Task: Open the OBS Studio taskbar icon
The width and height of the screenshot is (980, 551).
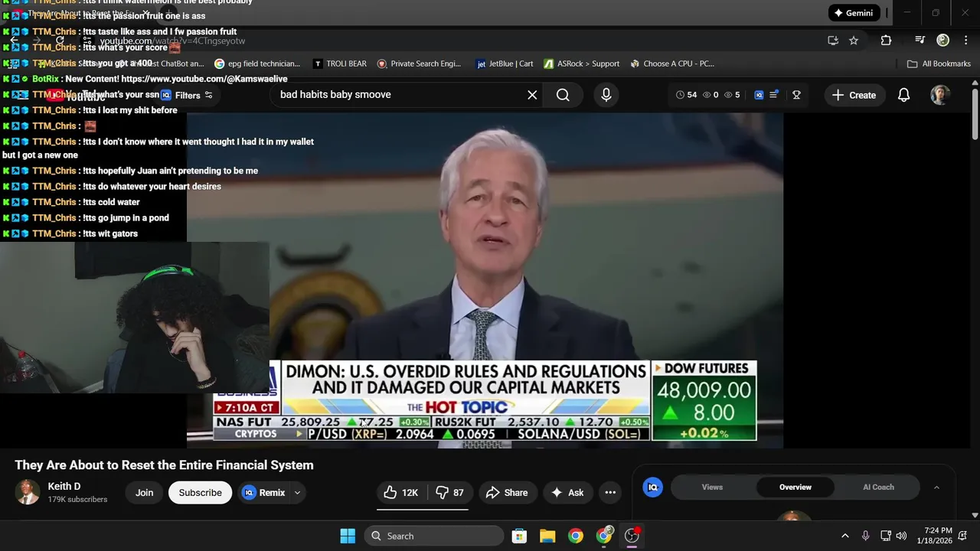Action: point(632,536)
